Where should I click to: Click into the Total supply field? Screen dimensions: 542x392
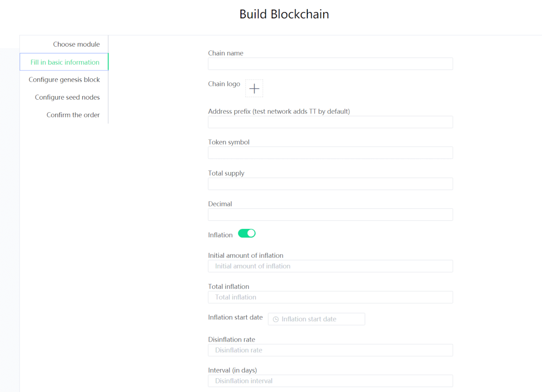coord(330,184)
